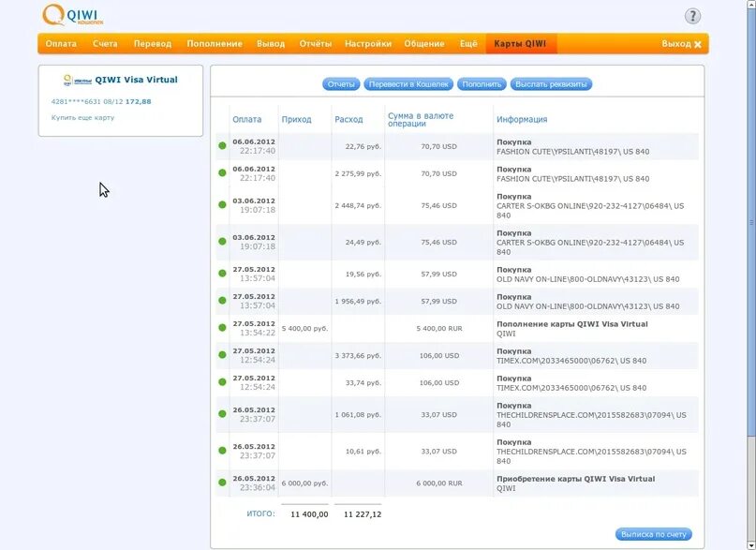Click the card balance 172,88
756x550 pixels.
pos(139,102)
